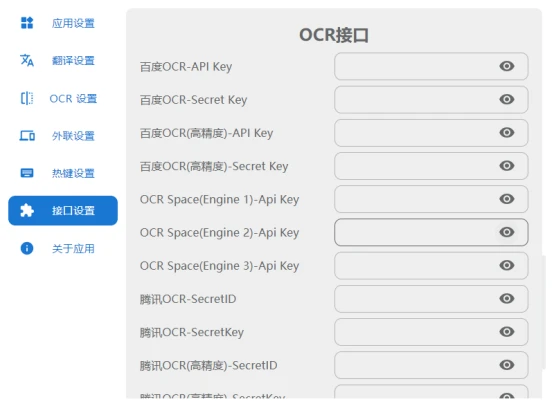
Task: Open the 翻译设置 tab
Action: pos(63,60)
